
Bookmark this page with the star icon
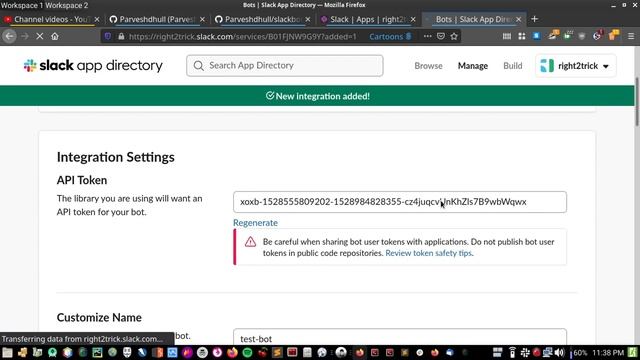[x=454, y=36]
